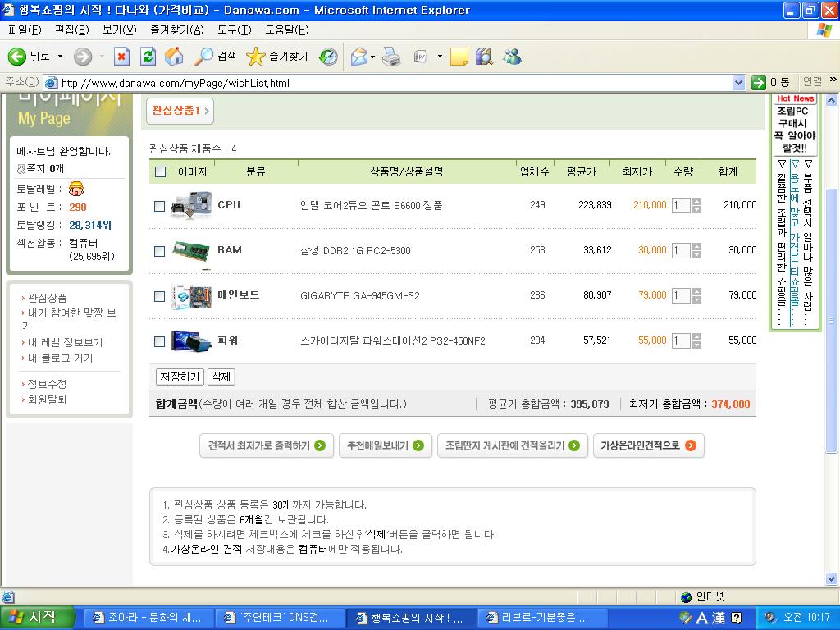
Task: Expand the Back button history dropdown
Action: click(60, 57)
